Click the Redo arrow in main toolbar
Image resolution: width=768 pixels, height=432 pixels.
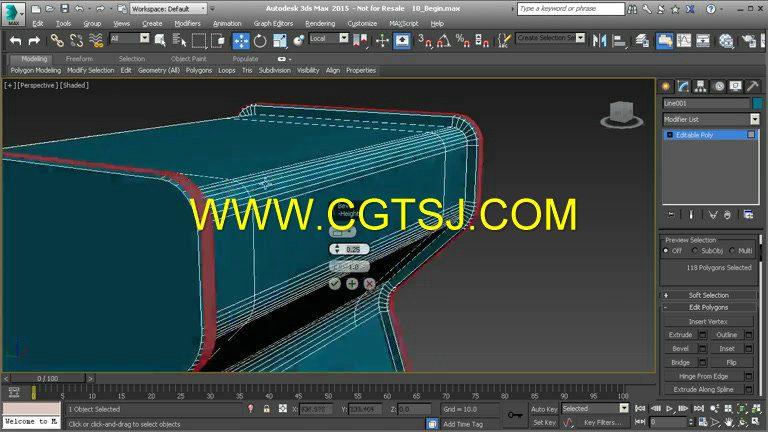(34, 41)
